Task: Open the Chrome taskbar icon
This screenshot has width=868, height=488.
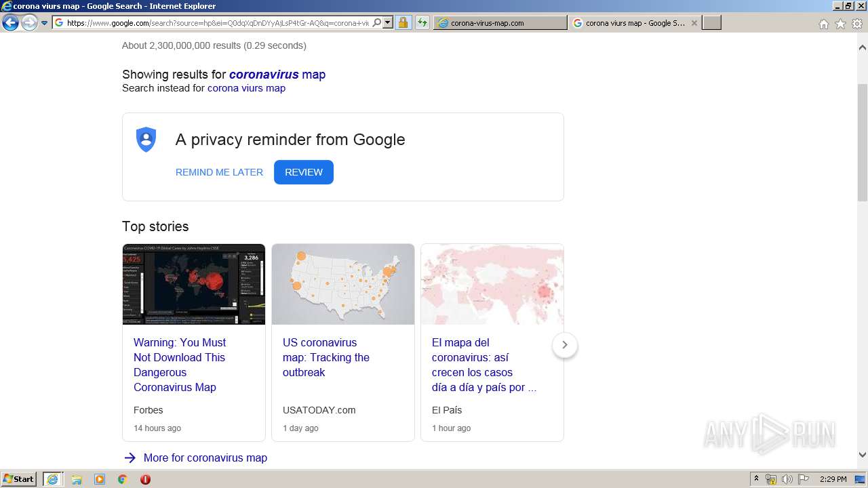Action: tap(122, 479)
